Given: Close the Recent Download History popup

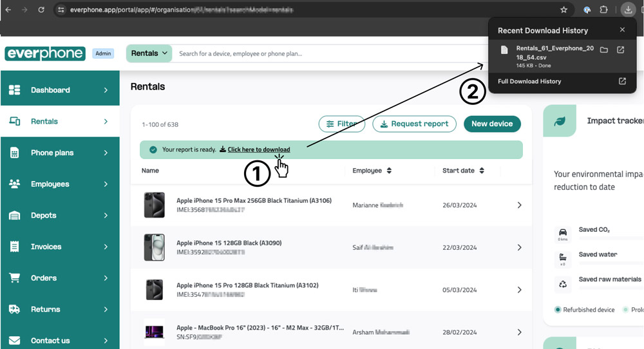Looking at the screenshot, I should pyautogui.click(x=622, y=30).
